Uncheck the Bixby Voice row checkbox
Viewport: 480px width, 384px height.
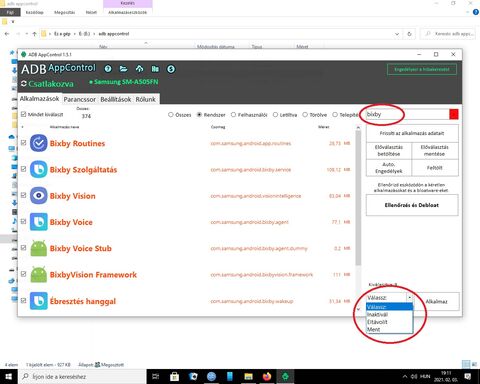23,221
